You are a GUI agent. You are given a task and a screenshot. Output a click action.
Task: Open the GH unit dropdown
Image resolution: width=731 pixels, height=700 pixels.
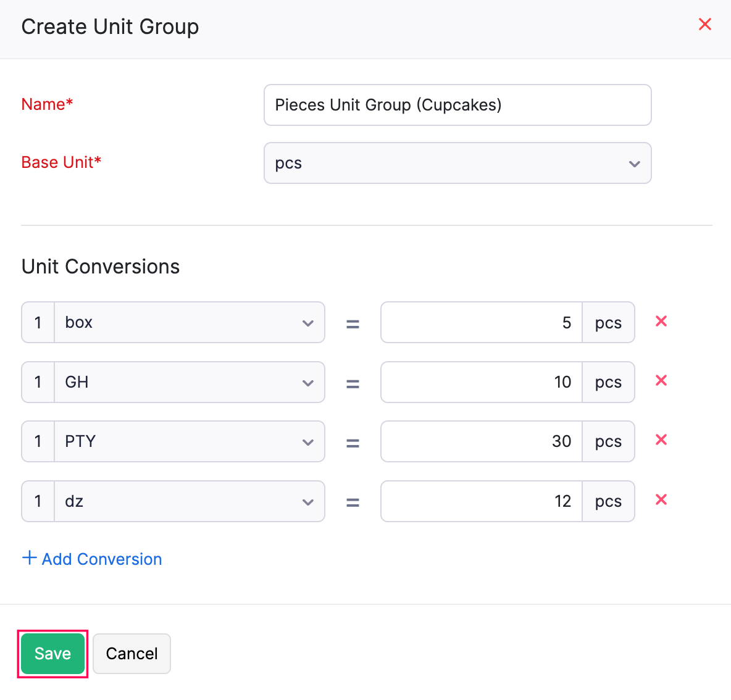click(x=307, y=382)
